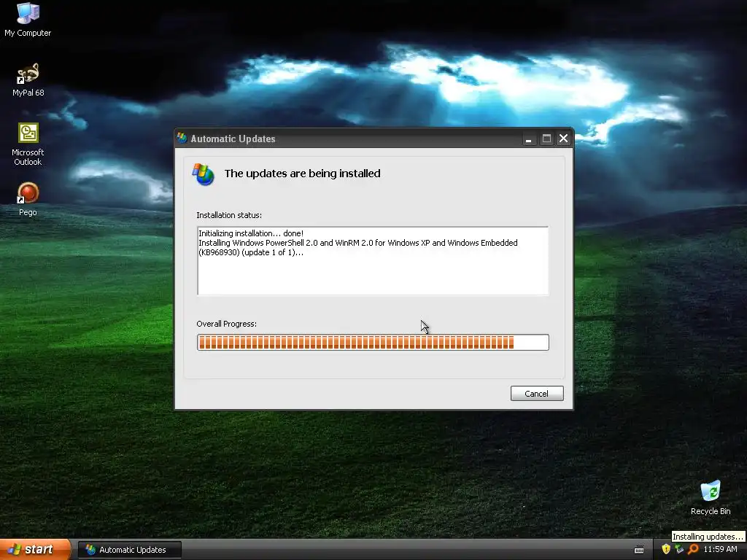The image size is (747, 560).
Task: Click the 'Installing updates...' tooltip
Action: coord(708,536)
